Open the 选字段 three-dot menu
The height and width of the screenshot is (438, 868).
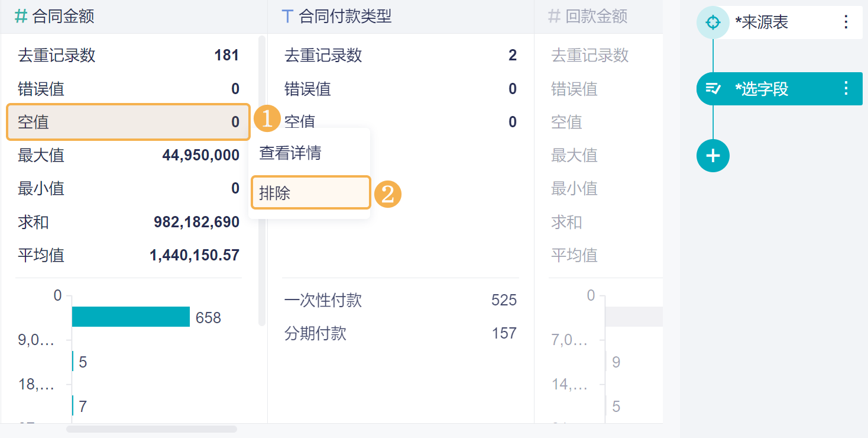coord(846,89)
